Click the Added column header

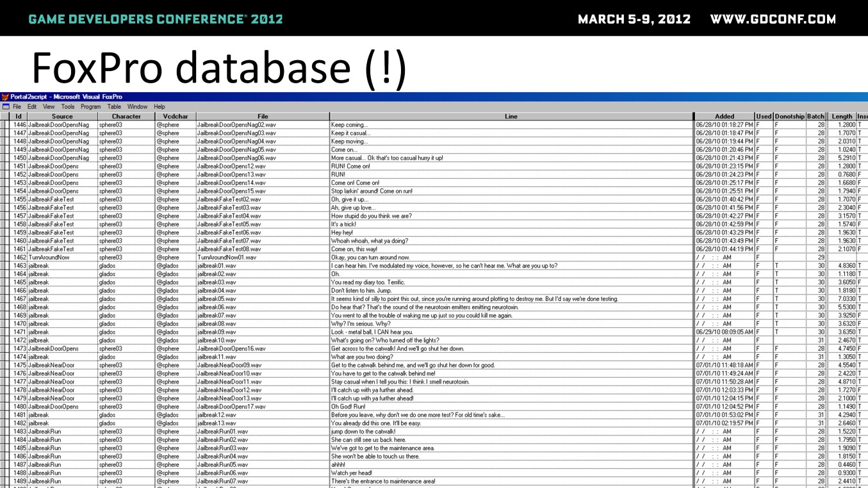pos(725,117)
